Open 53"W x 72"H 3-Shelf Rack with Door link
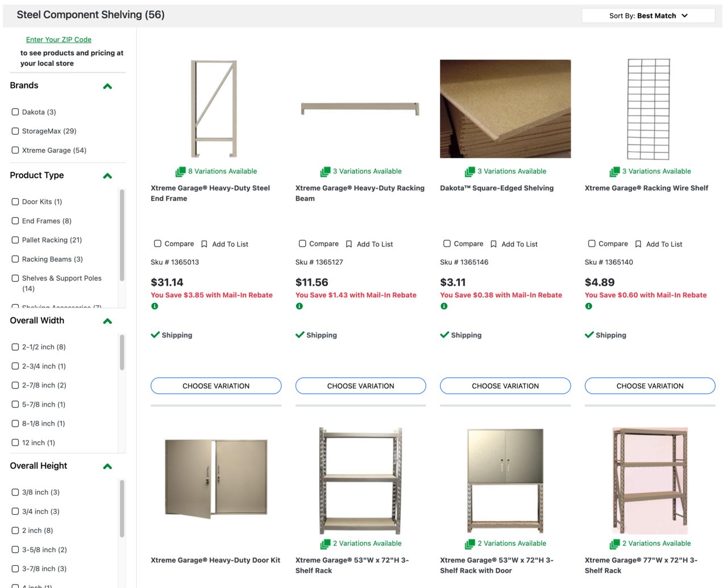This screenshot has height=588, width=727. pos(497,565)
